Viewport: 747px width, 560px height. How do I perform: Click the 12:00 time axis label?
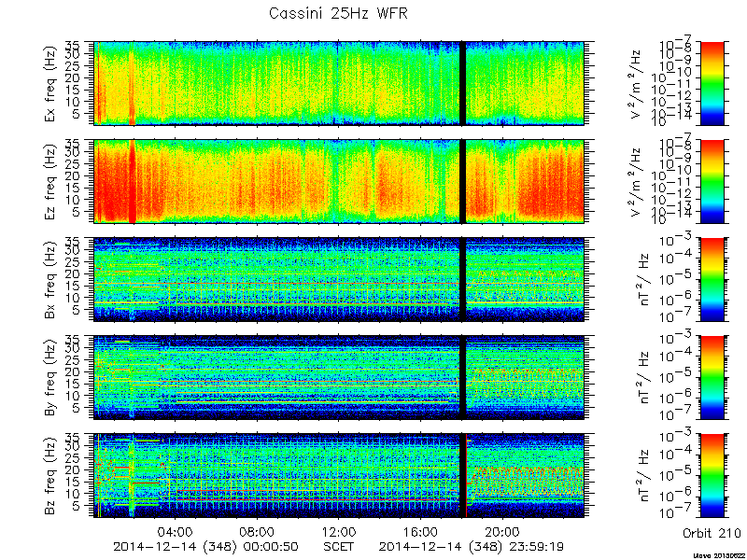click(x=339, y=531)
